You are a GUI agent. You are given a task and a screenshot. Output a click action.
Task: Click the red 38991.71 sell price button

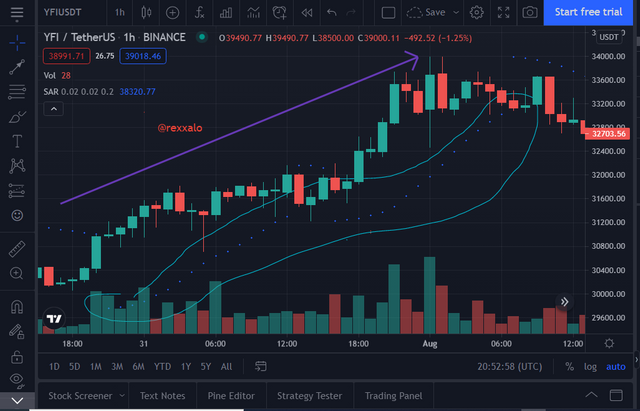[x=67, y=56]
